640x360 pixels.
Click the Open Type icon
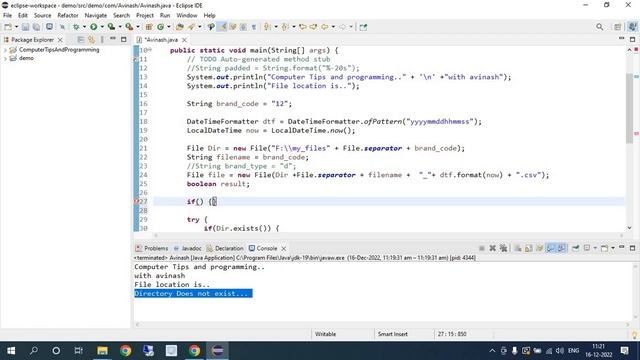point(180,27)
